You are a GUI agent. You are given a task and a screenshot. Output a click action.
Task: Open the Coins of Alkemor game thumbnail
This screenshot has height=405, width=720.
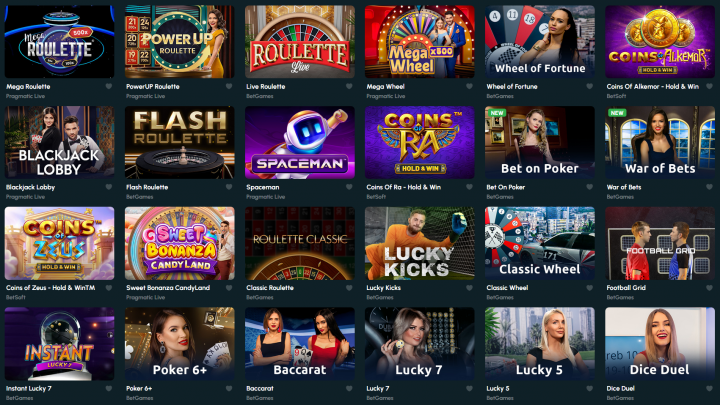tap(660, 41)
